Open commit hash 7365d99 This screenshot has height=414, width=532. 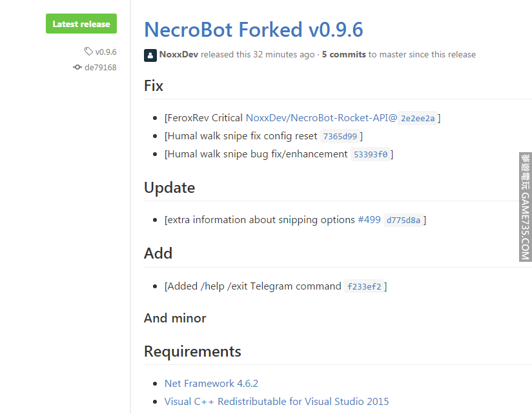(340, 137)
